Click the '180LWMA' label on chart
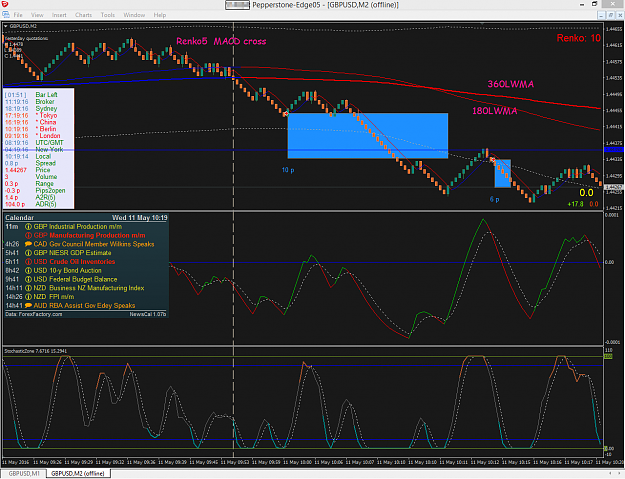Screen dimensions: 625x479 (495, 111)
